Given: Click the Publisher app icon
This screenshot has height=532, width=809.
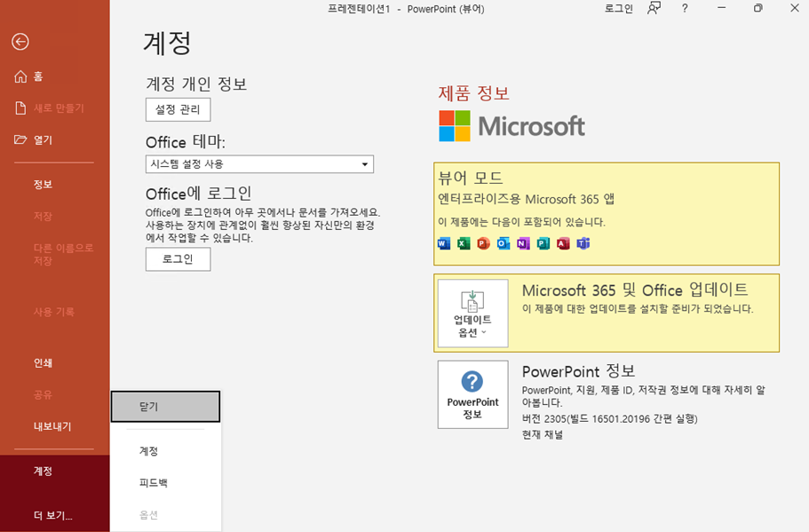Looking at the screenshot, I should pyautogui.click(x=543, y=243).
